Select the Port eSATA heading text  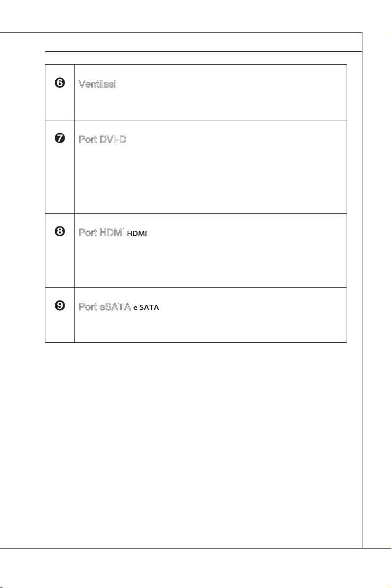105,307
